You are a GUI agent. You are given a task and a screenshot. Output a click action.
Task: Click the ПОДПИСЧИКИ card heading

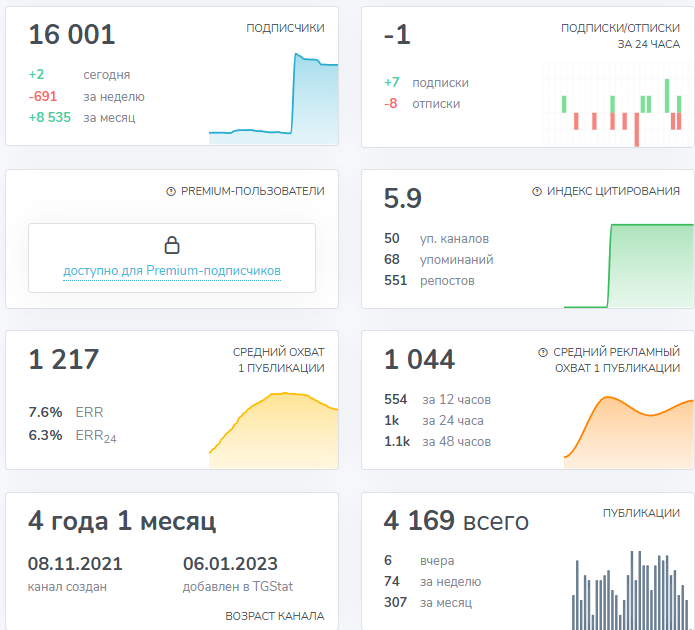click(285, 29)
